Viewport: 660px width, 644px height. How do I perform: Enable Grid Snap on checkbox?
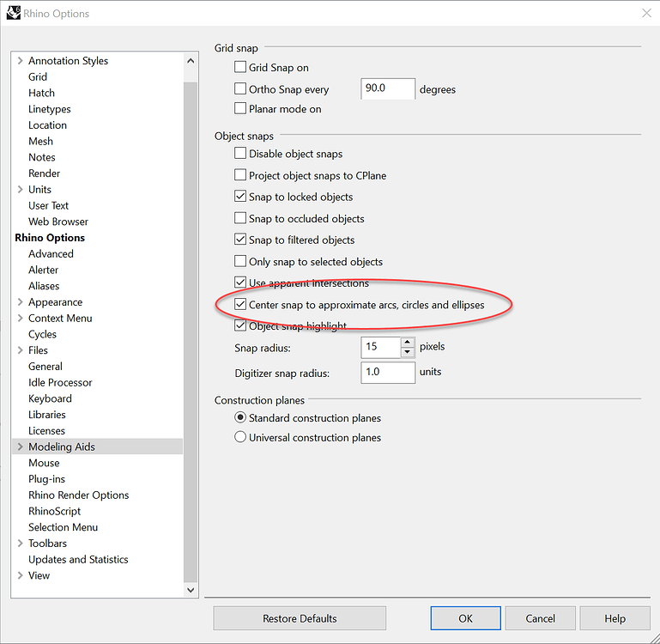240,67
